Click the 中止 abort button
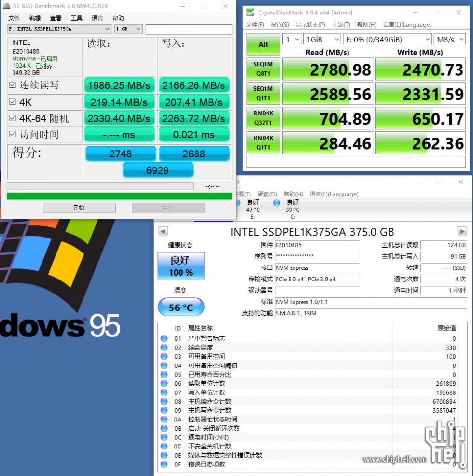This screenshot has width=473, height=476. 168,208
